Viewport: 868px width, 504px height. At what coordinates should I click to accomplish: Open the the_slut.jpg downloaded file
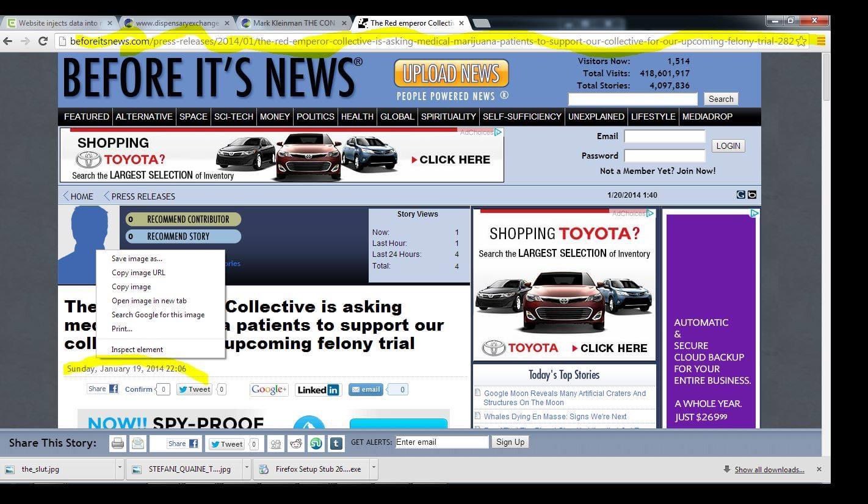[x=58, y=469]
